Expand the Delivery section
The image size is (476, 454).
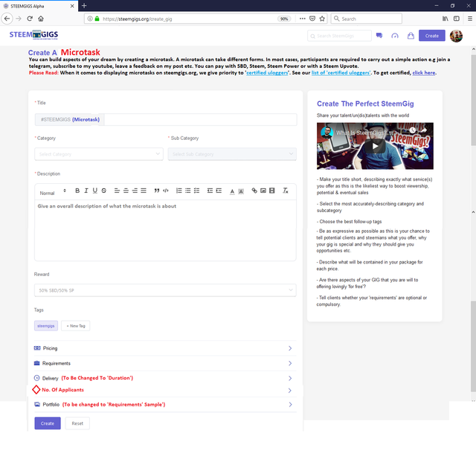tap(165, 378)
